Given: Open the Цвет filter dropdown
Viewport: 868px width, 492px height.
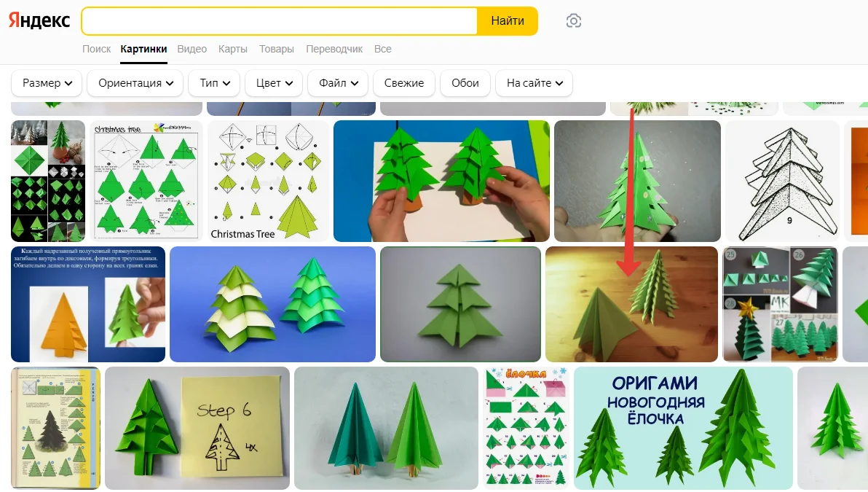Looking at the screenshot, I should (274, 83).
